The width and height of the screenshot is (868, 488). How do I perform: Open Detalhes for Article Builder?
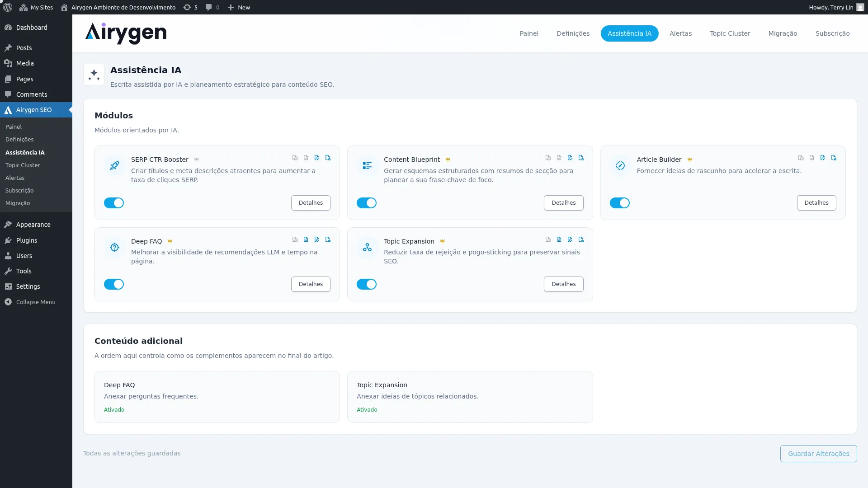pos(816,203)
